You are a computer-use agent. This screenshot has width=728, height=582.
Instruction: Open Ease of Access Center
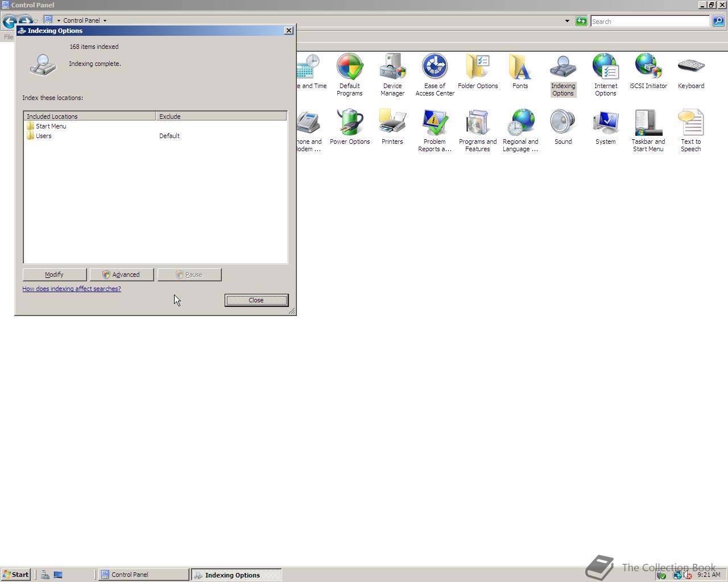pos(435,74)
